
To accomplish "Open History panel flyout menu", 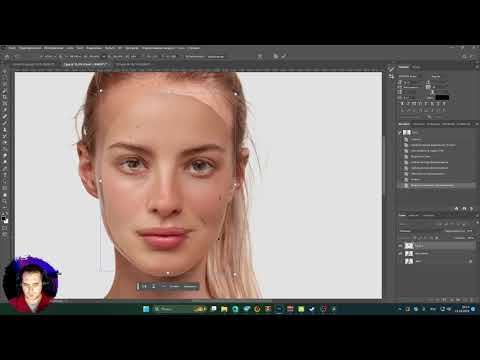I will pos(477,124).
